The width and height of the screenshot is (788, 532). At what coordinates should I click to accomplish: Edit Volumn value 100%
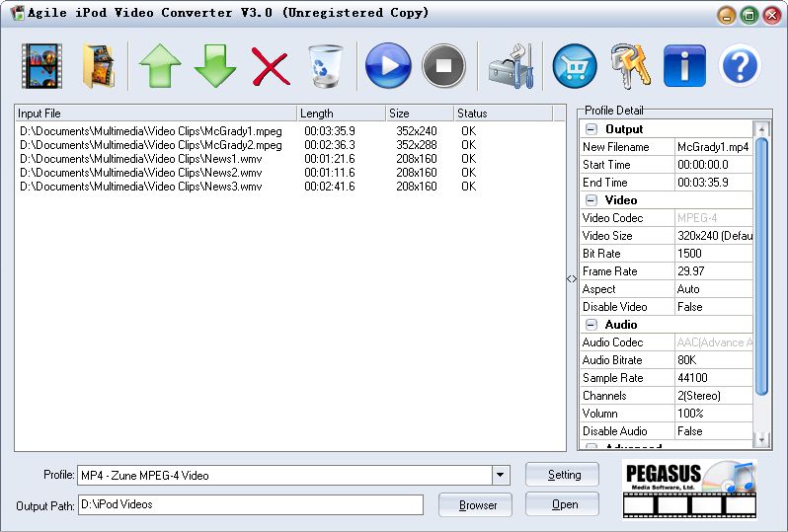click(714, 414)
